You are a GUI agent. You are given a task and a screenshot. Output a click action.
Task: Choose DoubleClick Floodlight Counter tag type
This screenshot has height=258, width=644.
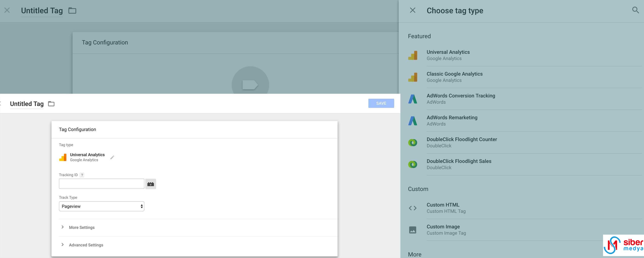tap(525, 142)
